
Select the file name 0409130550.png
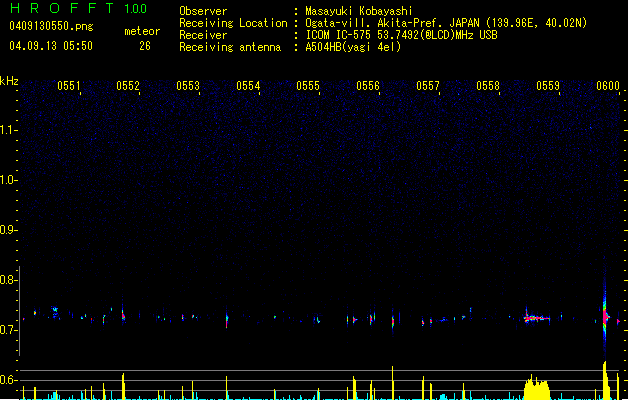point(51,26)
